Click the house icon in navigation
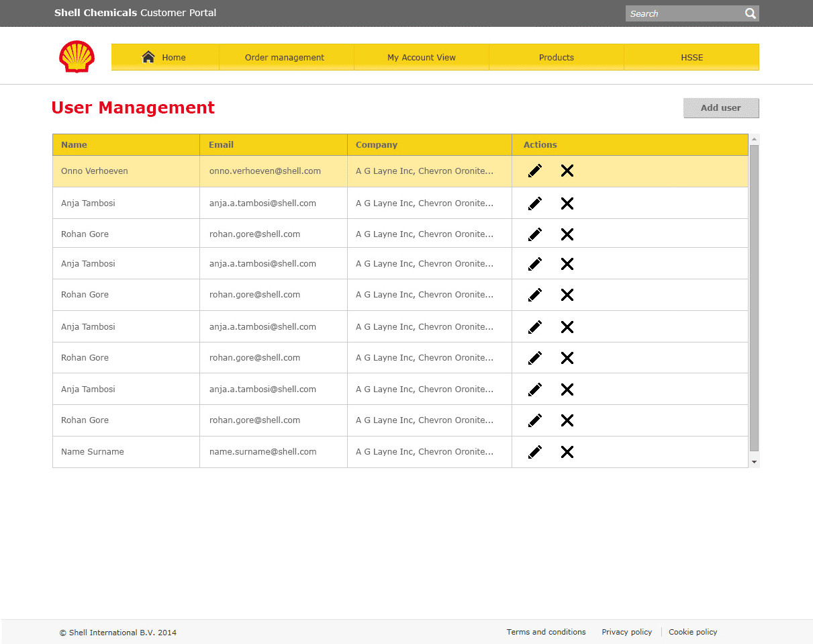This screenshot has height=644, width=813. pyautogui.click(x=148, y=57)
